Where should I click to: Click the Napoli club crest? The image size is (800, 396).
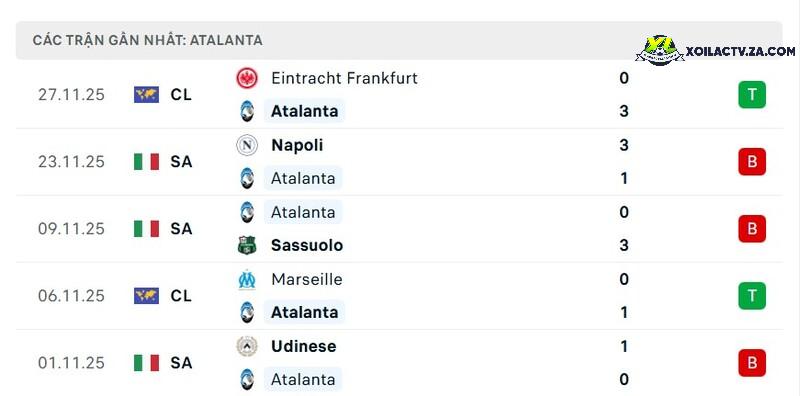tap(247, 145)
